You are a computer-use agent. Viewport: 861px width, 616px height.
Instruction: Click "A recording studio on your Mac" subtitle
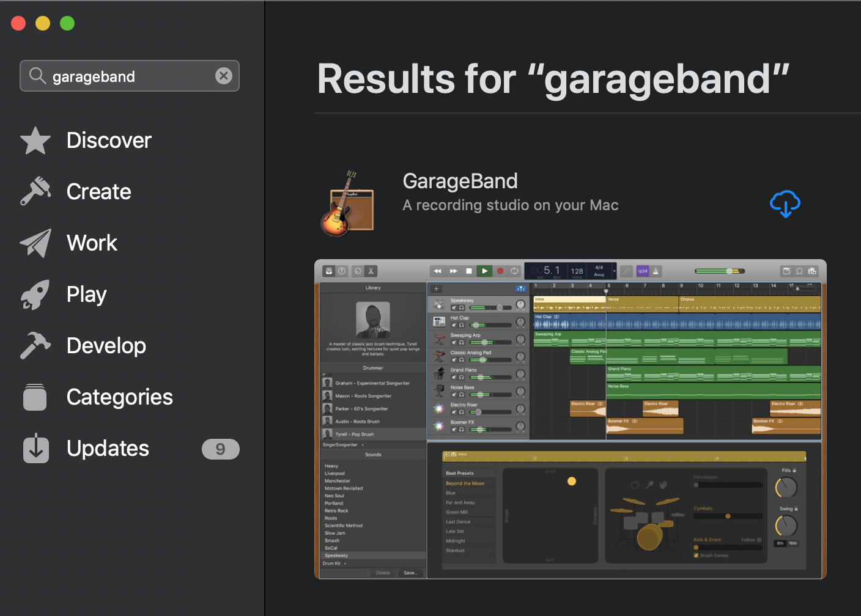click(510, 205)
